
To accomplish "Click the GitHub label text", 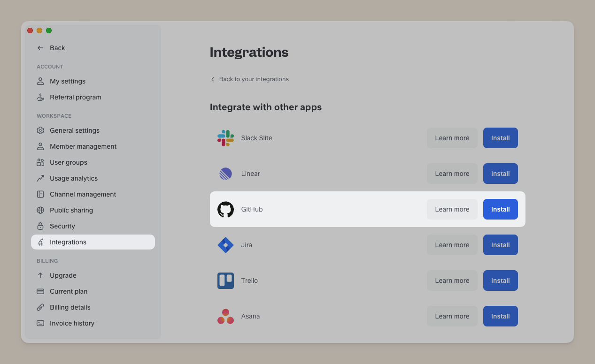I will click(x=252, y=209).
